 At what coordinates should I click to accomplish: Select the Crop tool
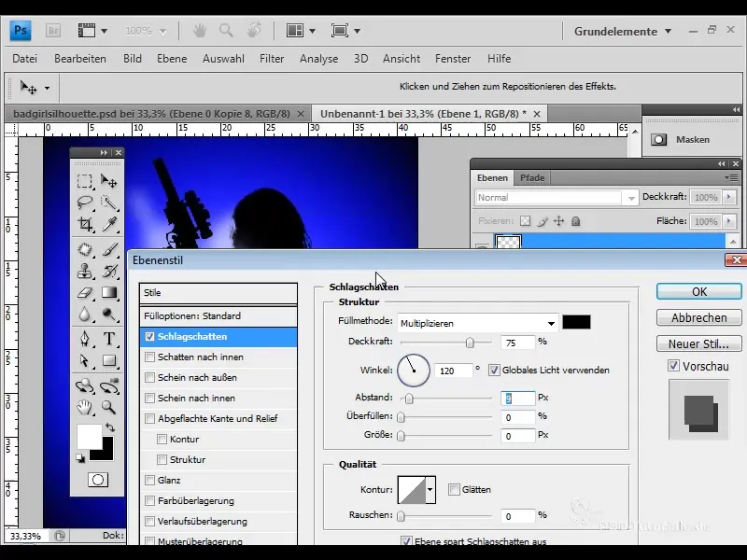pyautogui.click(x=85, y=224)
